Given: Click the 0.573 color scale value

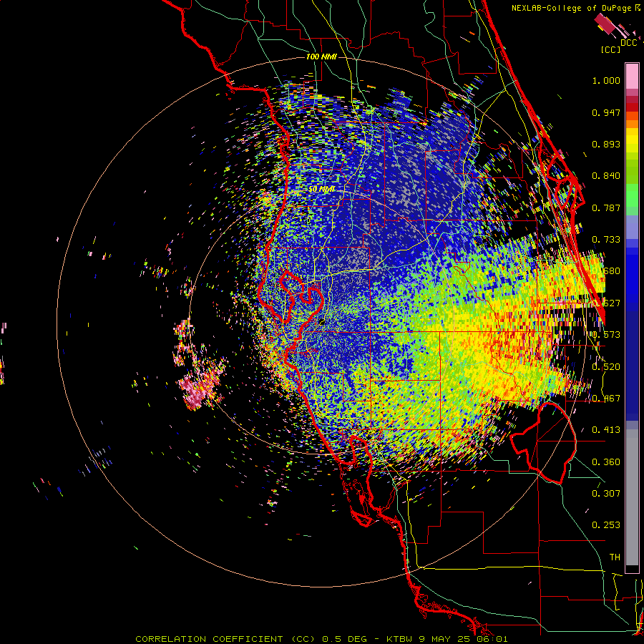Looking at the screenshot, I should pyautogui.click(x=606, y=334).
